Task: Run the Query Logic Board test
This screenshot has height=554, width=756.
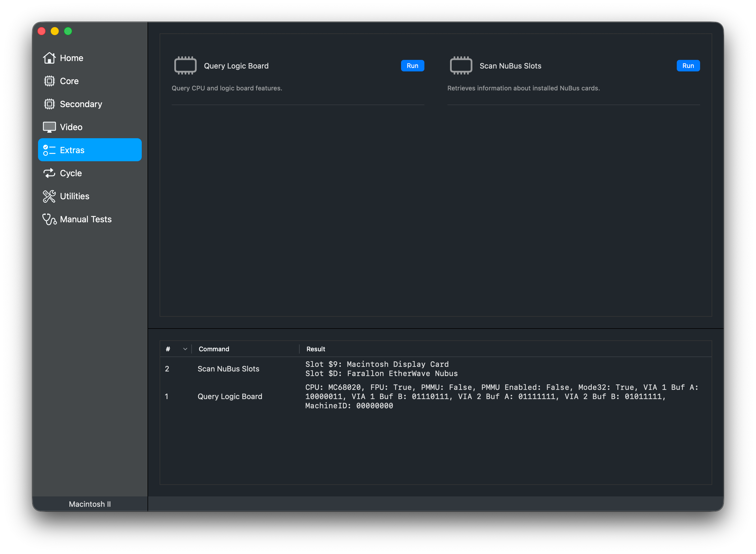Action: coord(412,66)
